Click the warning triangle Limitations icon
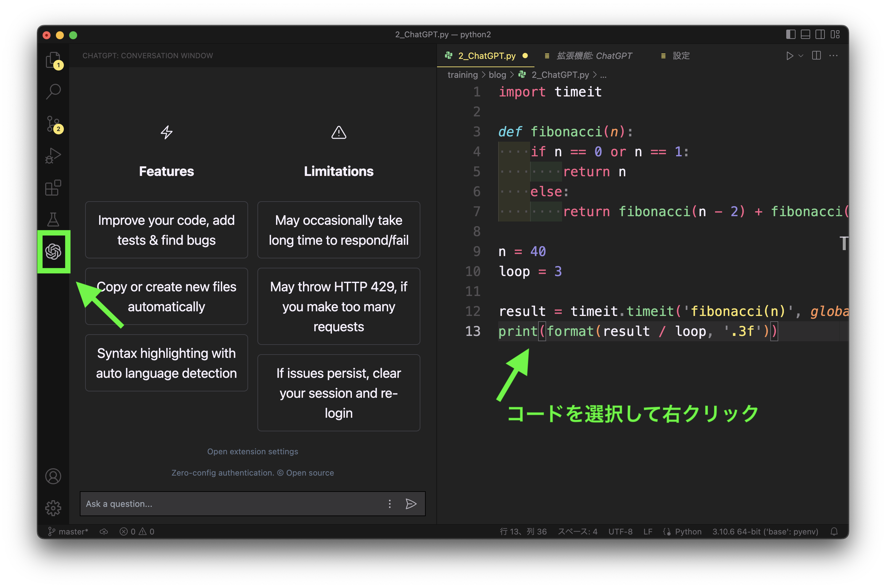886x588 pixels. coord(339,132)
